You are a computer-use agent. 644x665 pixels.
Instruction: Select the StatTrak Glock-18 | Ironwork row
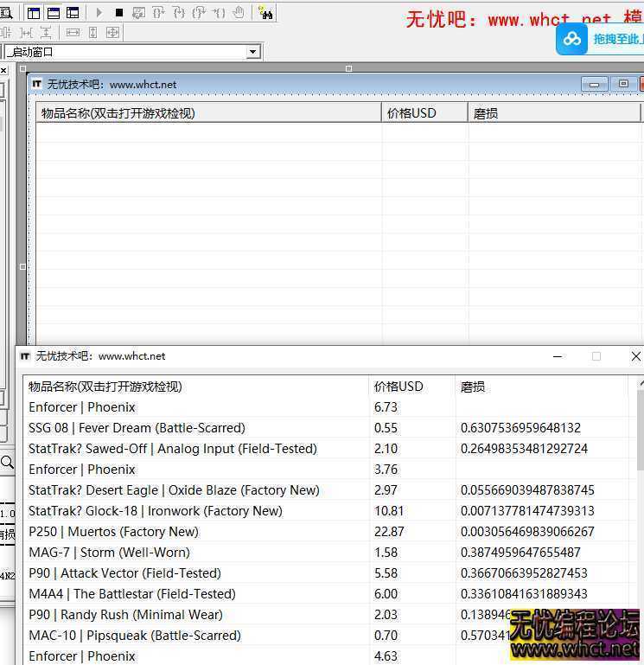[x=155, y=511]
